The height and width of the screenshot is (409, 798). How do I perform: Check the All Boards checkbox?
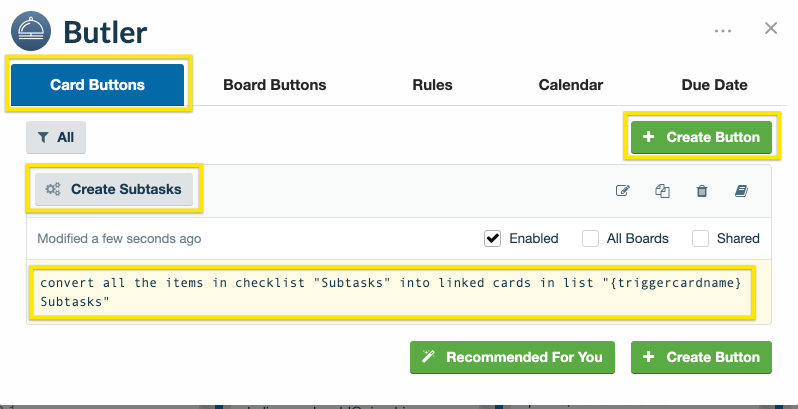click(x=590, y=239)
